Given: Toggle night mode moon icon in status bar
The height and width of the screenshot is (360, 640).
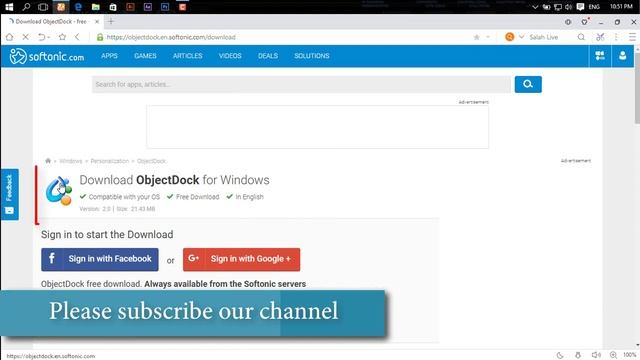Looking at the screenshot, I should (x=560, y=355).
